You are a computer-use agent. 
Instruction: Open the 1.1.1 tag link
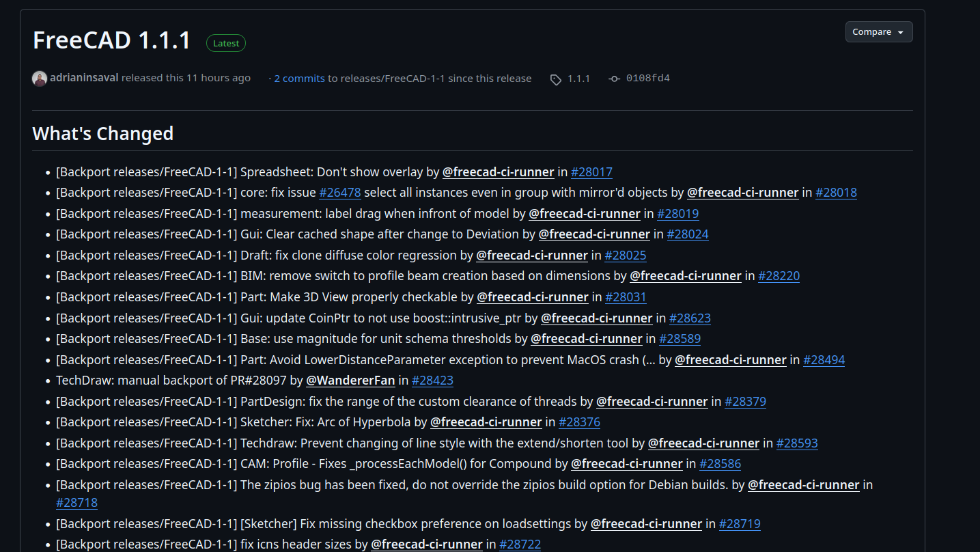[x=578, y=79]
